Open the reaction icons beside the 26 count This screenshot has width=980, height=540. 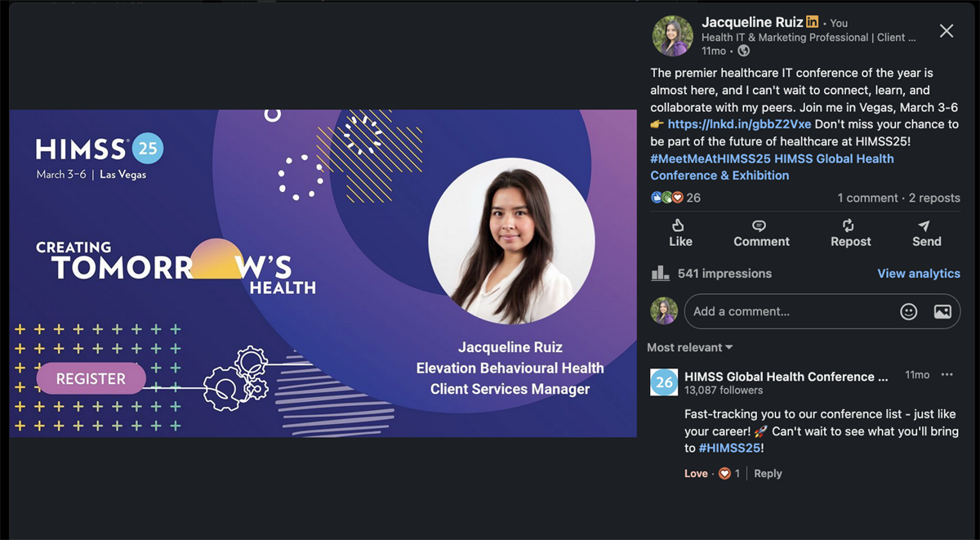tap(667, 198)
